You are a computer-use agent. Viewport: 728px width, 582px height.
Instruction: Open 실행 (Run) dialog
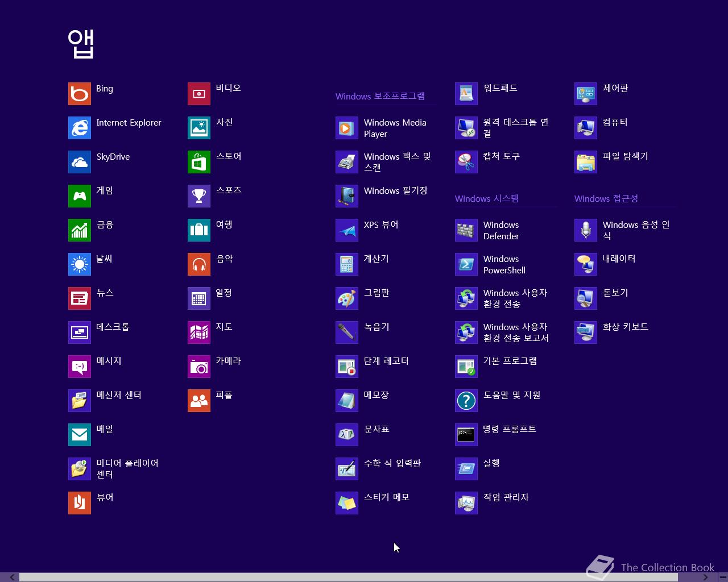478,469
